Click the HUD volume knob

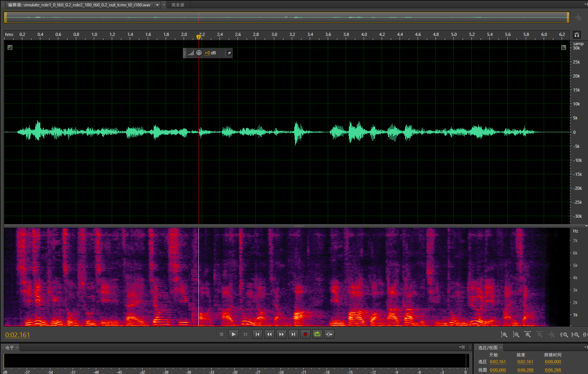(x=199, y=53)
